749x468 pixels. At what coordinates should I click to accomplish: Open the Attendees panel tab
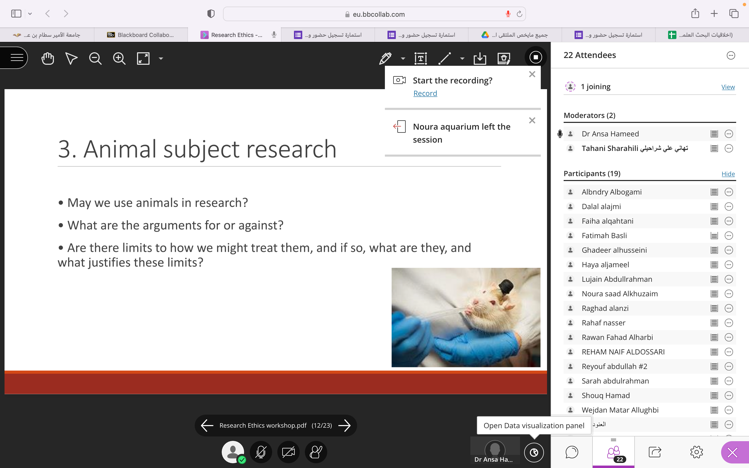(x=613, y=452)
